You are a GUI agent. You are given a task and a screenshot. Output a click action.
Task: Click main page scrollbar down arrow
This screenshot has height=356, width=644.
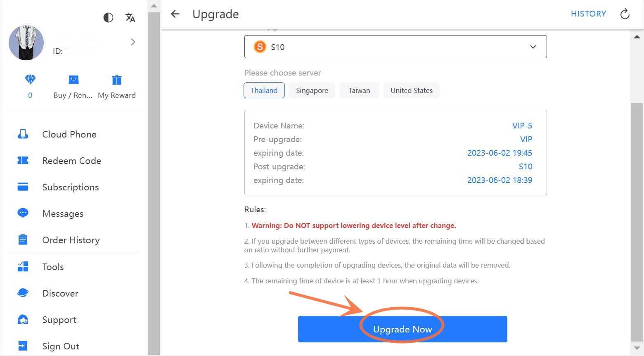point(637,348)
